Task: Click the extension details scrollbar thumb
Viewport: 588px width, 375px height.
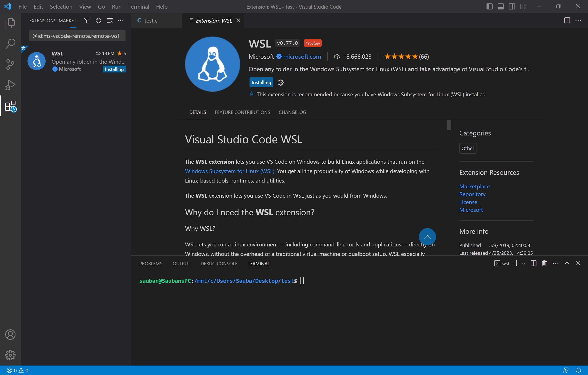Action: click(449, 125)
